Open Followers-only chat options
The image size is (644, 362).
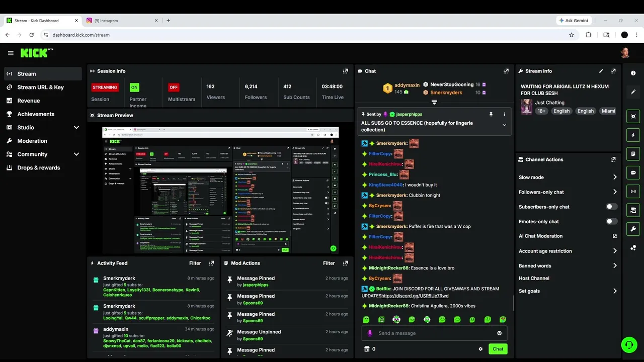568,192
